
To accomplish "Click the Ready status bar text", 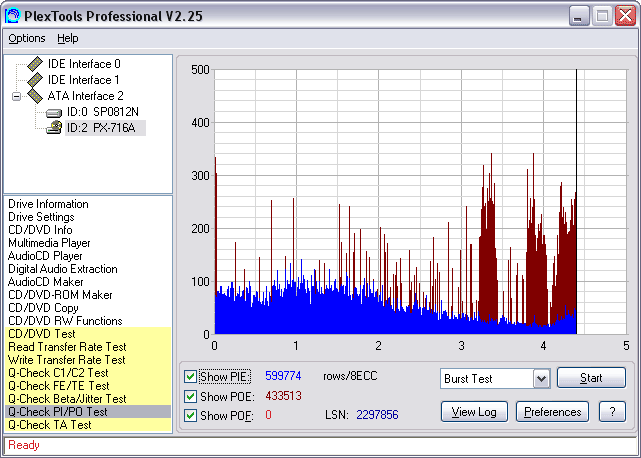I will [x=24, y=445].
